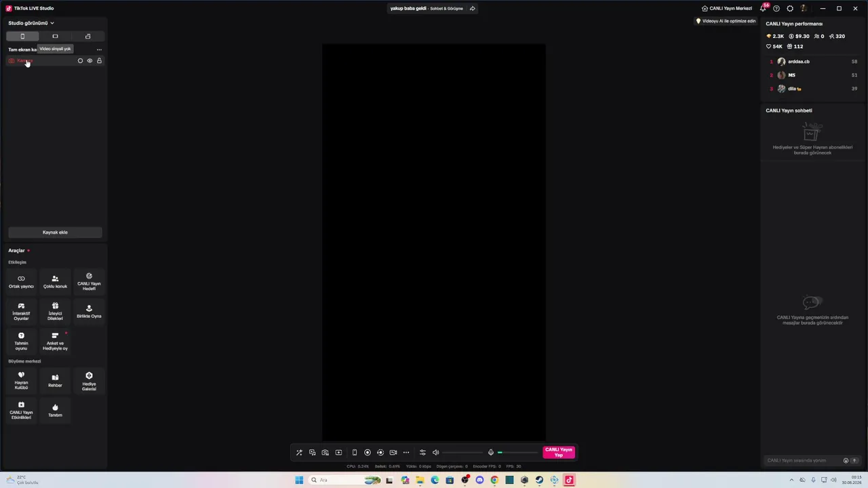Open the CANLI Yayın Hedefi tool

pos(89,281)
